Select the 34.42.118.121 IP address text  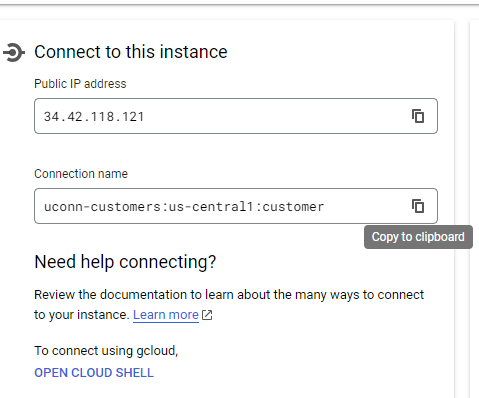[94, 117]
